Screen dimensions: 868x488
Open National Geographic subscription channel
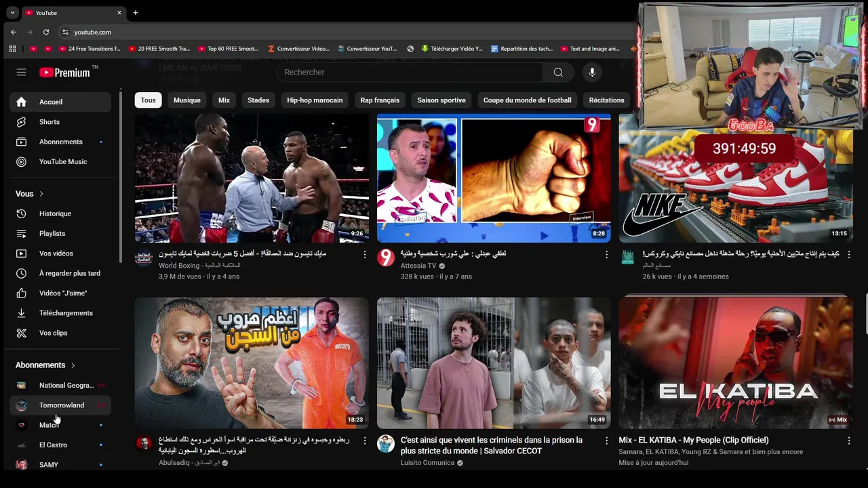(60, 385)
